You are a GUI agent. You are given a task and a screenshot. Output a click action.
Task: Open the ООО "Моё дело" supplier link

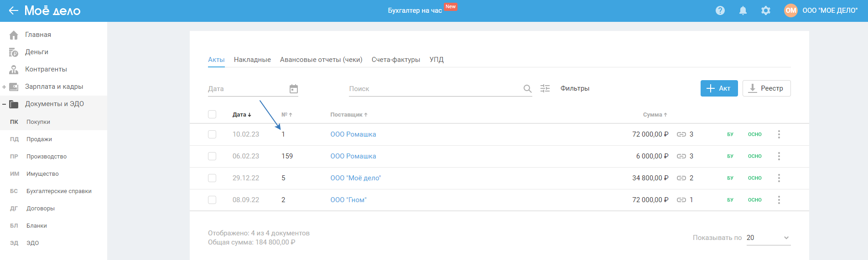(x=355, y=178)
